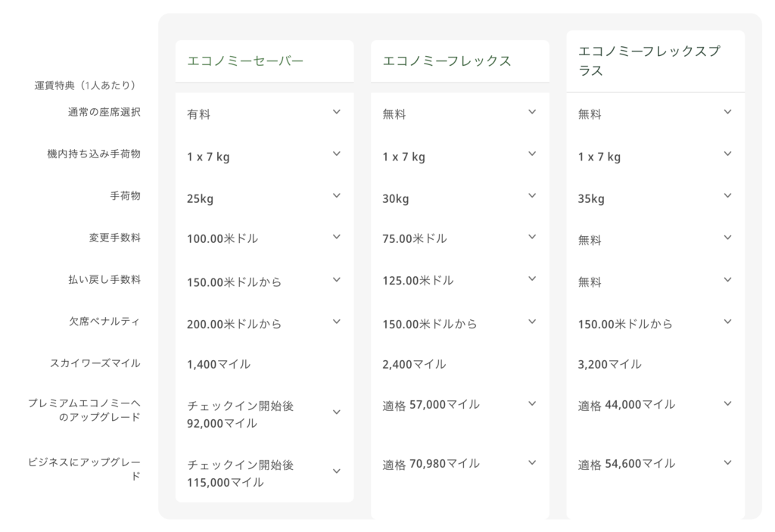
Task: Click the 3,200マイル Skywards miles value
Action: coord(609,364)
